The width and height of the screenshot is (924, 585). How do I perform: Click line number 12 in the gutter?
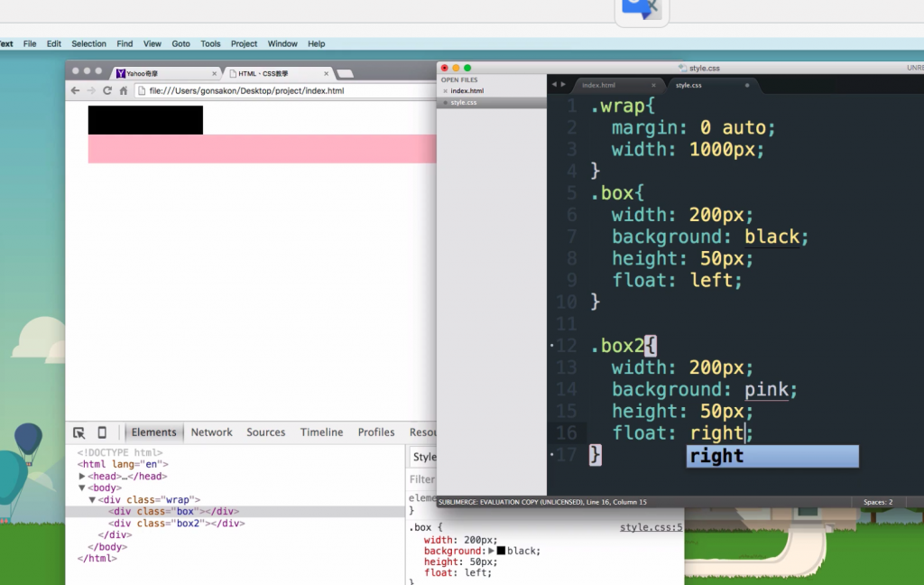click(567, 346)
